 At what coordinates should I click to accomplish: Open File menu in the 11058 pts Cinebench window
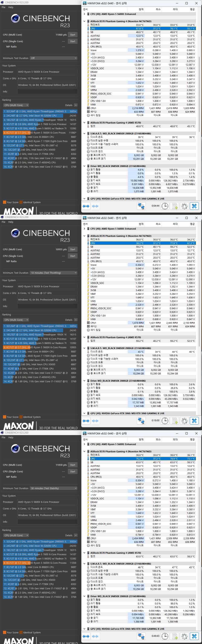tap(3, 437)
